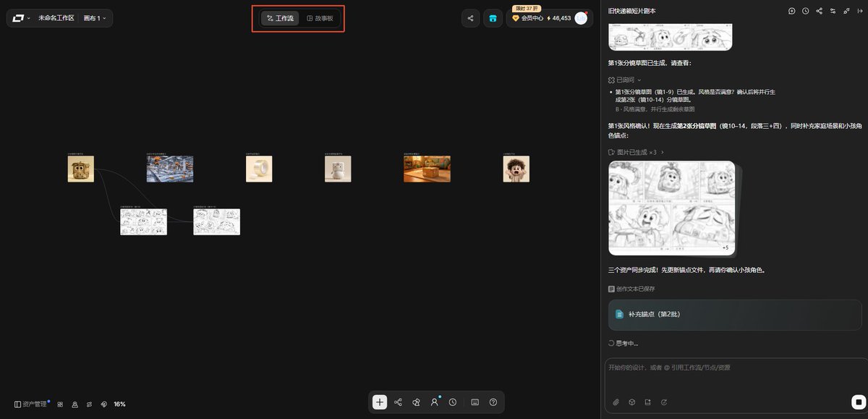868x419 pixels.
Task: Toggle the 资产管理 panel
Action: point(30,404)
